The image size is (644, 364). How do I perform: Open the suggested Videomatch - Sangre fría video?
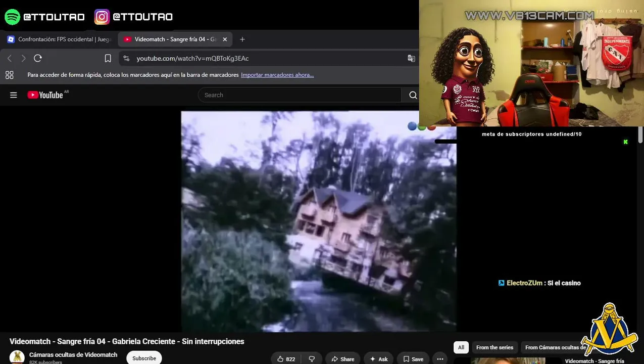click(595, 361)
